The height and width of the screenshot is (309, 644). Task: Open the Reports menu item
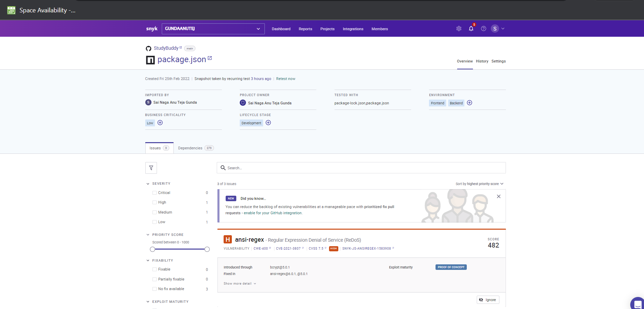(305, 29)
